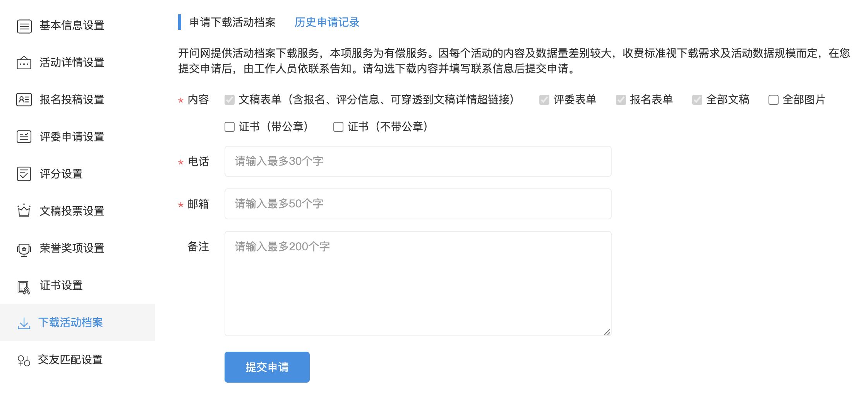Click the 备注 textarea resize handle
This screenshot has width=868, height=407.
pyautogui.click(x=607, y=332)
